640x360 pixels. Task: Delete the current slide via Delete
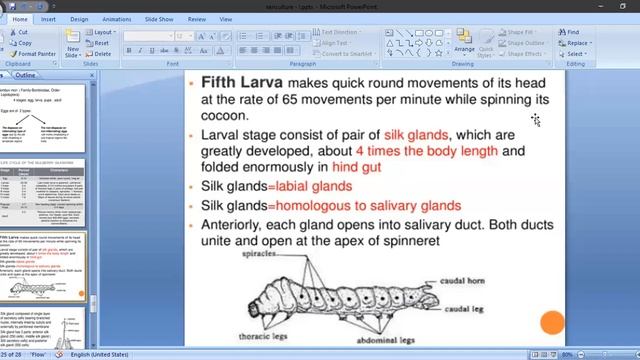tap(98, 54)
